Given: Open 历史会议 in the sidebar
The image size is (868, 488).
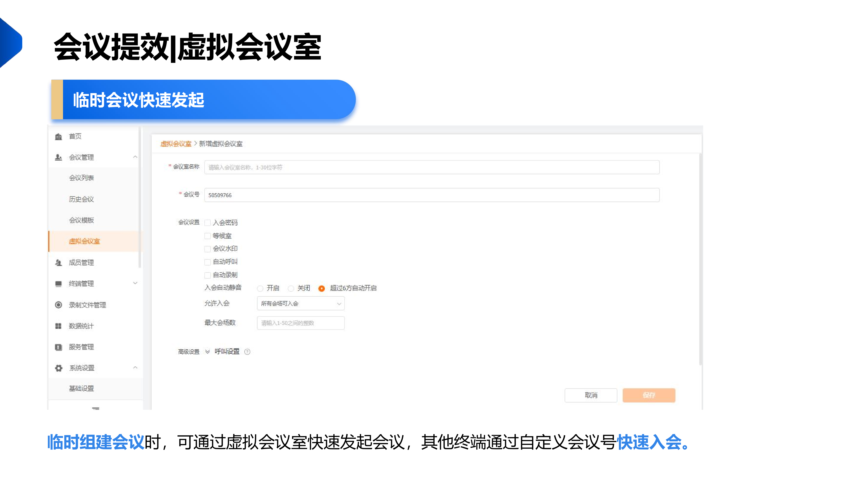Looking at the screenshot, I should [81, 199].
